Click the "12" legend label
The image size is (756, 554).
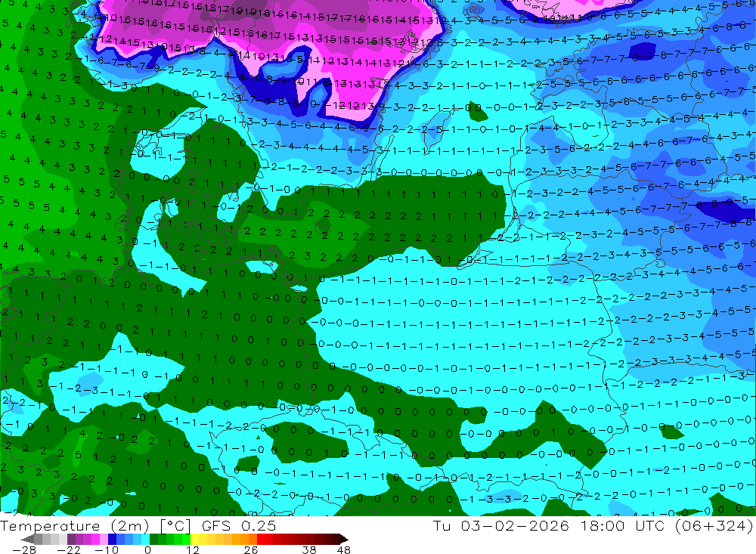pos(192,549)
